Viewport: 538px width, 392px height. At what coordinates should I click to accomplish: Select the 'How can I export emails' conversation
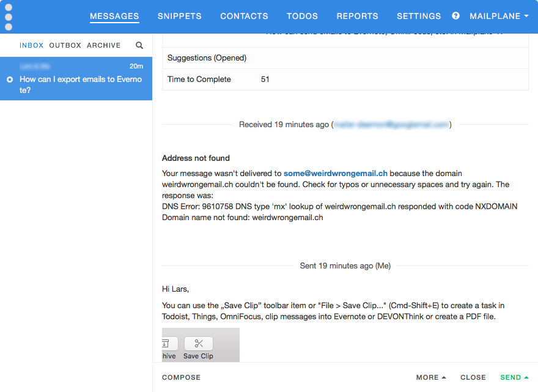79,84
